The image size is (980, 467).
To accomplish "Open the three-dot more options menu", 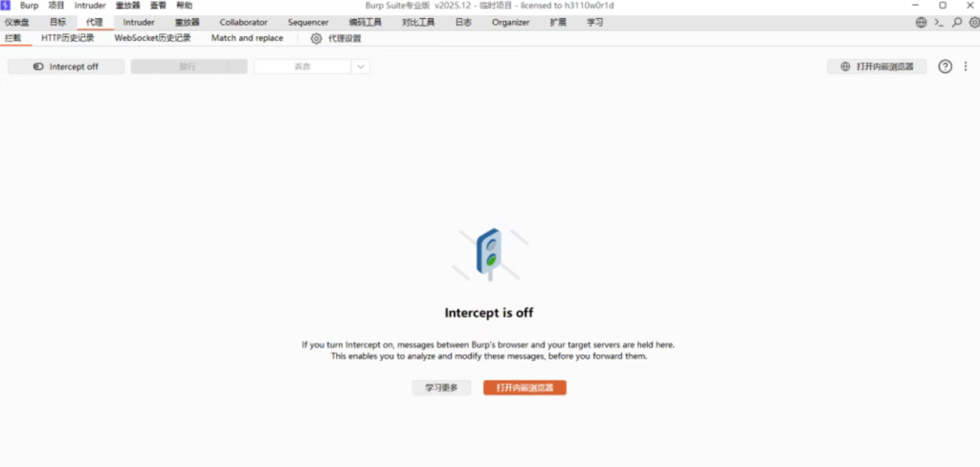I will [966, 66].
